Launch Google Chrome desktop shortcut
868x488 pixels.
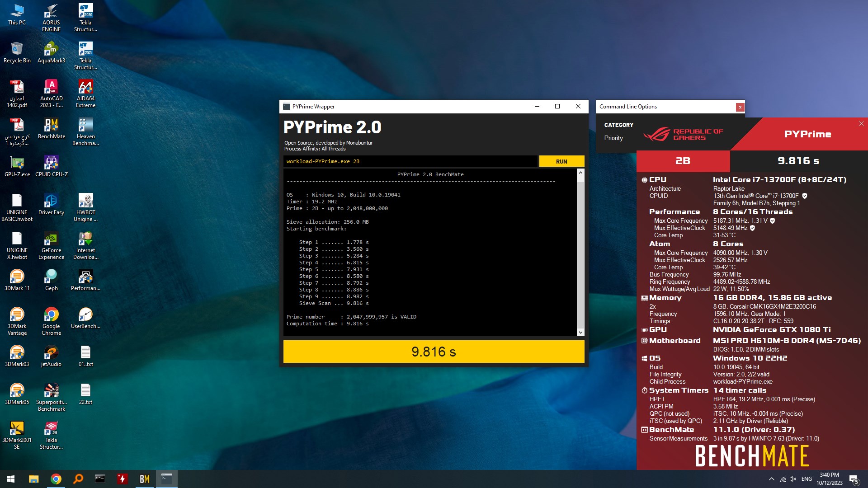pos(51,322)
